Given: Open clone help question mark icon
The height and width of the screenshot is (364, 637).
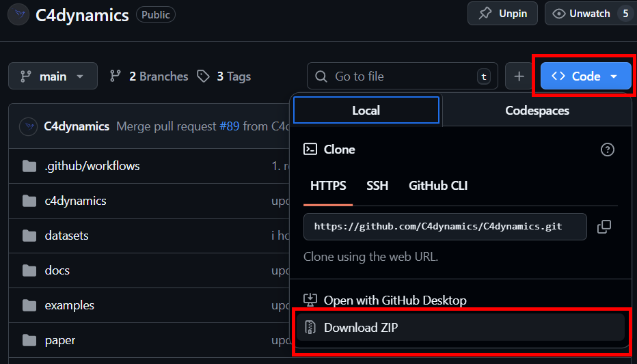Looking at the screenshot, I should [608, 150].
